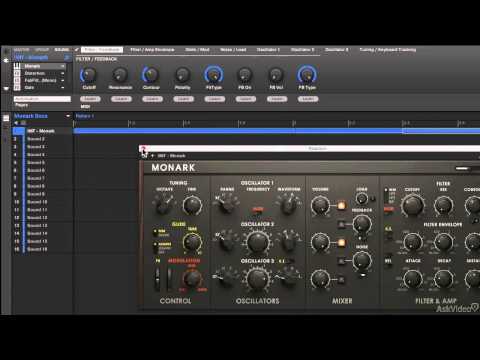Flip the switch right of Oscillator 3 label
This screenshot has width=480, height=360.
(290, 261)
